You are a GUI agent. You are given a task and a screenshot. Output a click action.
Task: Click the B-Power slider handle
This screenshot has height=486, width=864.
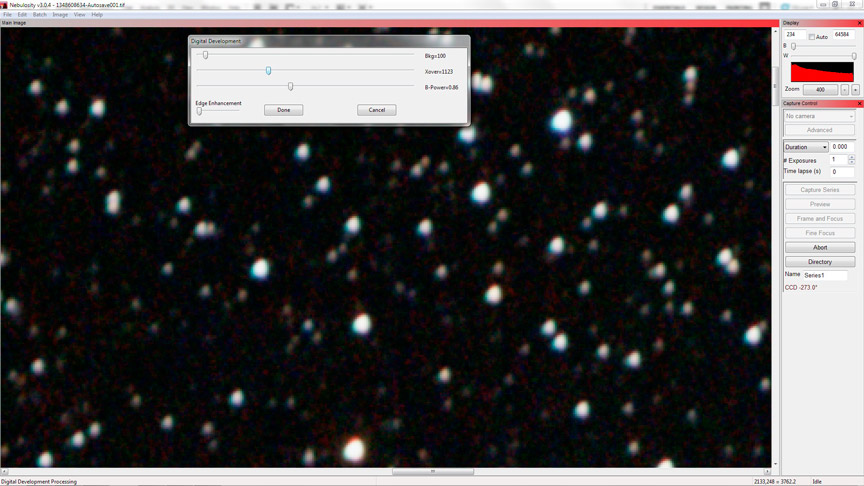coord(291,87)
